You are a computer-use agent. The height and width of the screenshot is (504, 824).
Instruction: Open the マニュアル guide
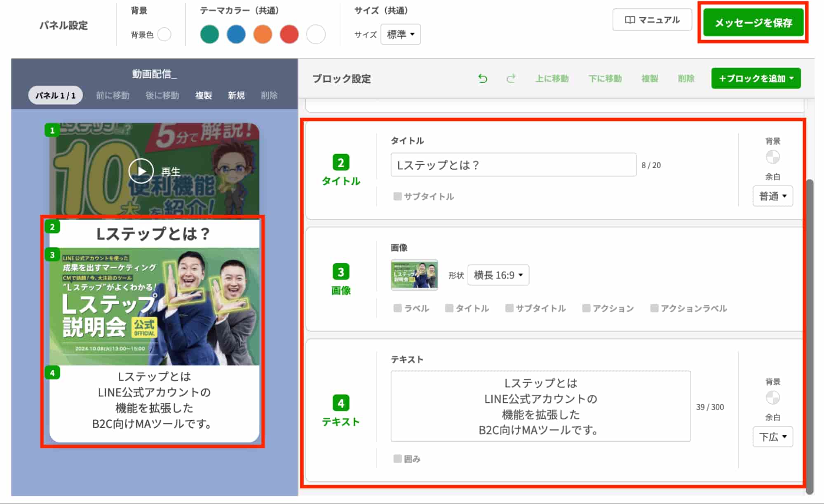click(x=652, y=19)
